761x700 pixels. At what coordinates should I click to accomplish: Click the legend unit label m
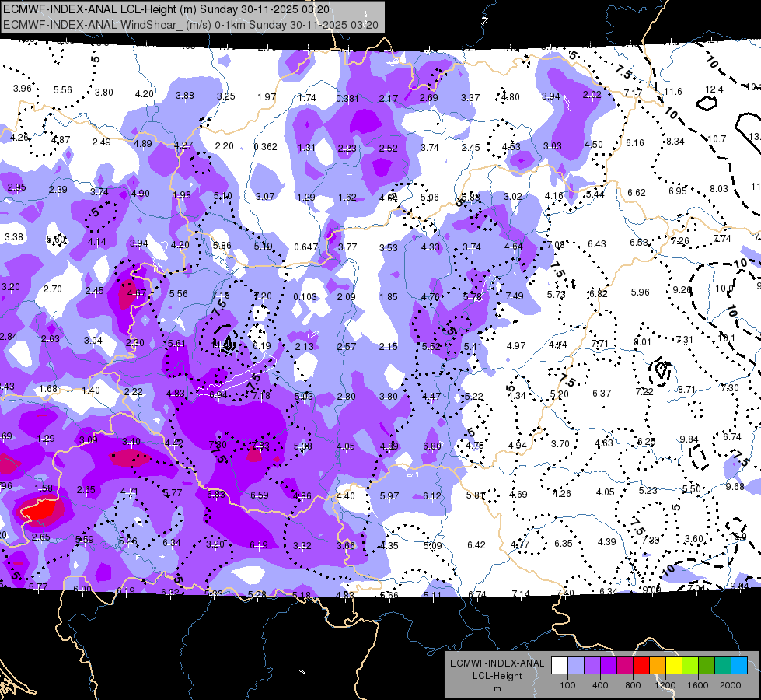[x=497, y=689]
